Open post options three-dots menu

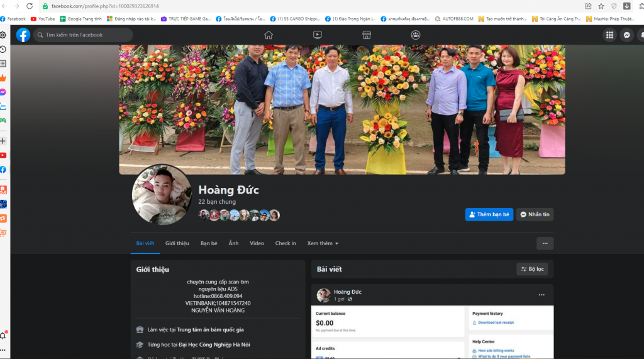coord(541,295)
